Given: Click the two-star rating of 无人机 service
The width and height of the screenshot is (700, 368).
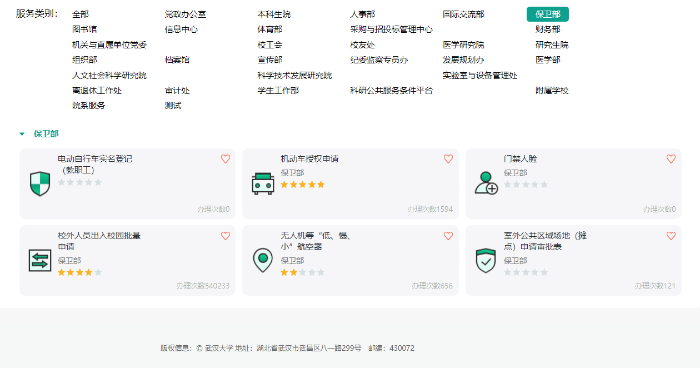Looking at the screenshot, I should (303, 272).
